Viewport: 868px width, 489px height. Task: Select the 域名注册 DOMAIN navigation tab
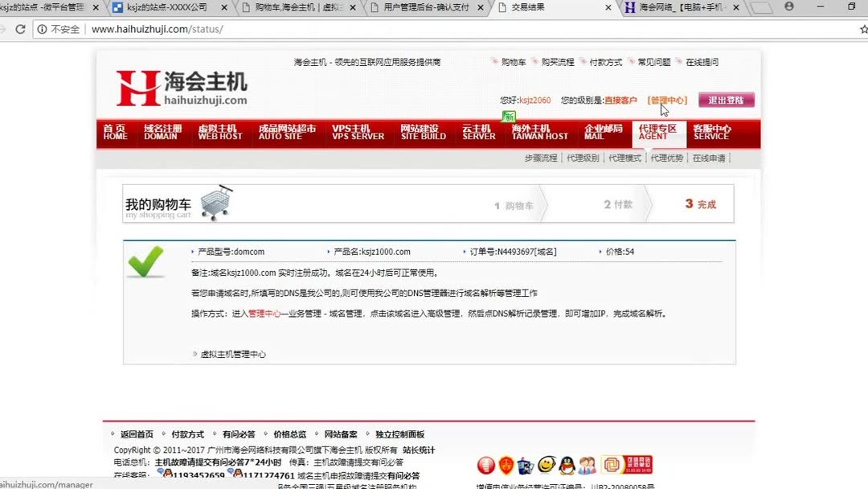click(161, 134)
